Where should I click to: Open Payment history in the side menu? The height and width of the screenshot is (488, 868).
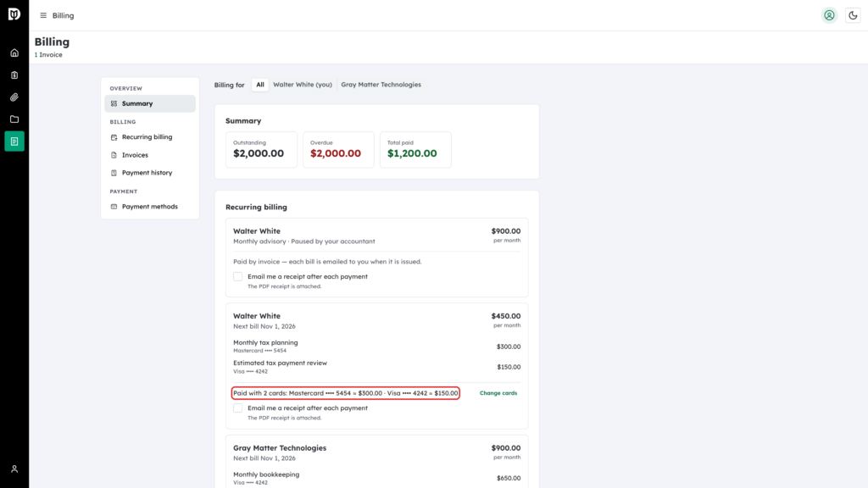point(150,173)
